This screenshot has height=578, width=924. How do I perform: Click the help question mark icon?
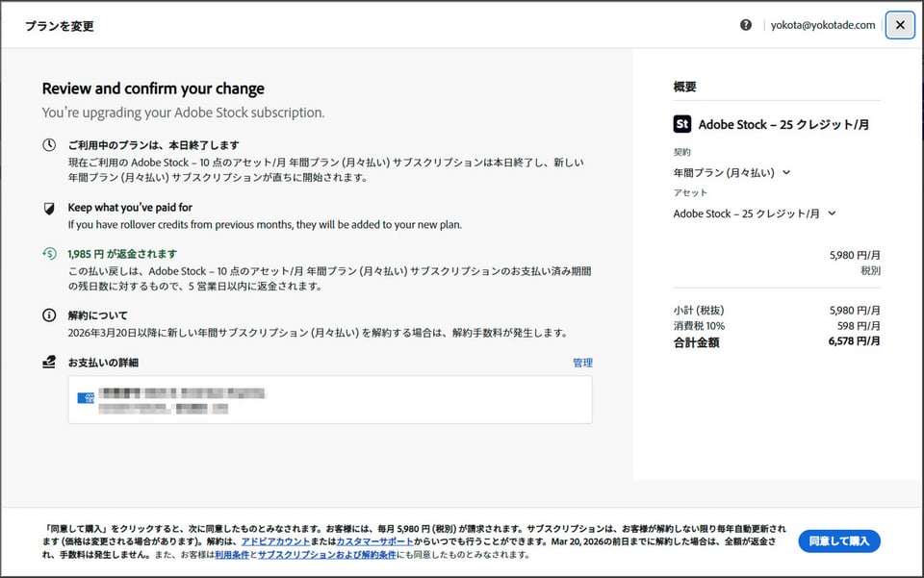coord(746,25)
